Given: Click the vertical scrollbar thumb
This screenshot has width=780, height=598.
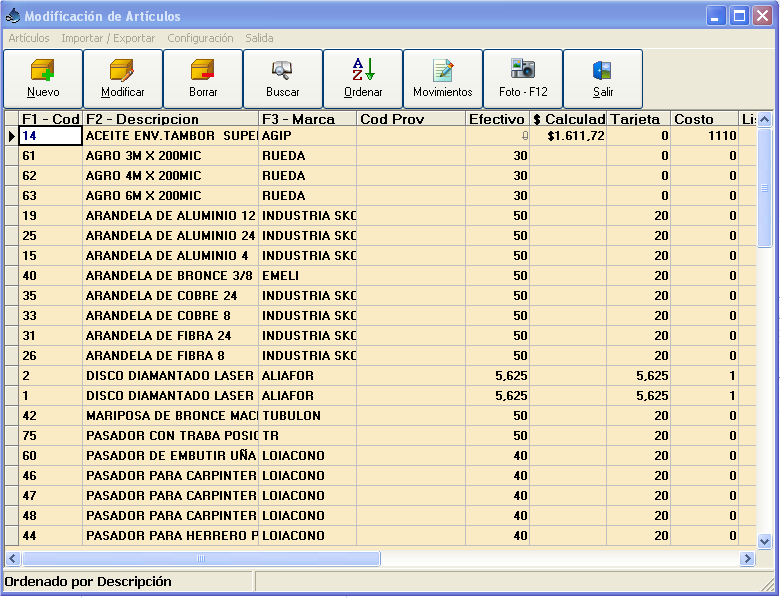Looking at the screenshot, I should 764,188.
